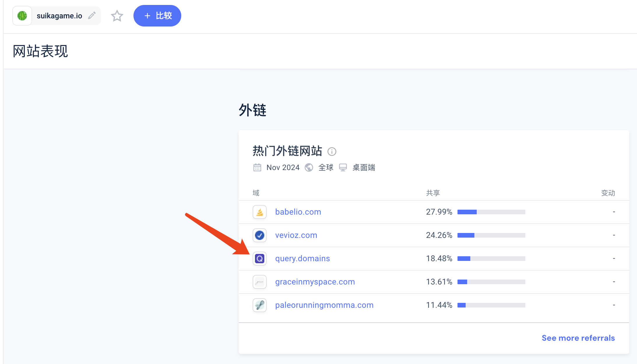Image resolution: width=637 pixels, height=364 pixels.
Task: Click the paleorunningmomma.com favicon
Action: click(260, 305)
